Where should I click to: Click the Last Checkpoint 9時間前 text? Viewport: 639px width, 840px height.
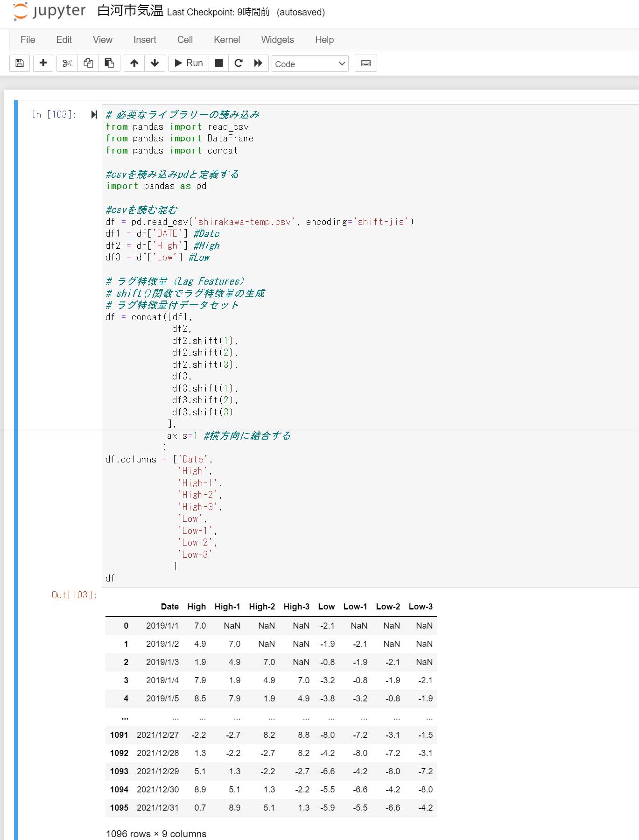(x=218, y=12)
